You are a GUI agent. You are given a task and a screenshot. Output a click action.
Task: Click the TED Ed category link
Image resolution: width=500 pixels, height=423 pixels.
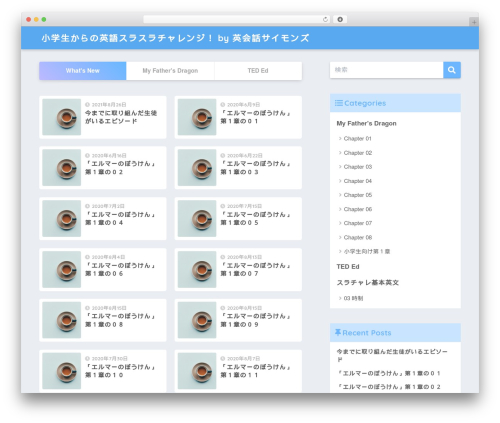point(348,267)
